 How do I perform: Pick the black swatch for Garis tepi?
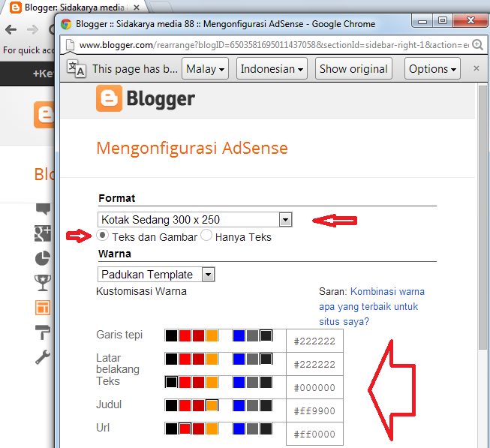point(171,335)
